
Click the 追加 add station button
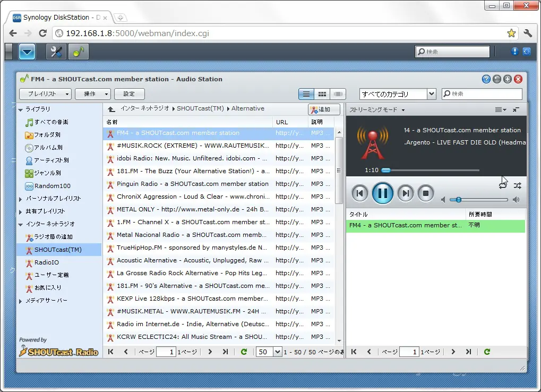pos(324,109)
